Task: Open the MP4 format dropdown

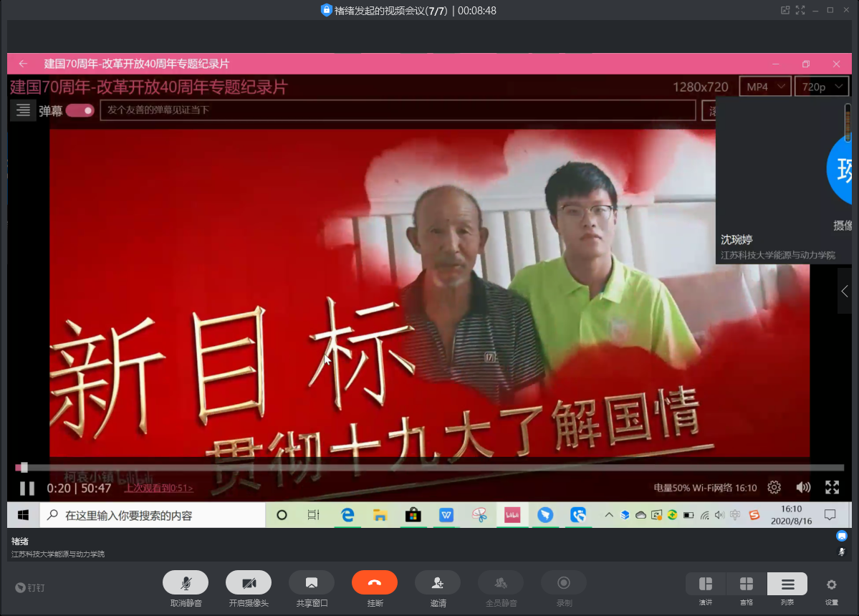Action: [x=764, y=87]
